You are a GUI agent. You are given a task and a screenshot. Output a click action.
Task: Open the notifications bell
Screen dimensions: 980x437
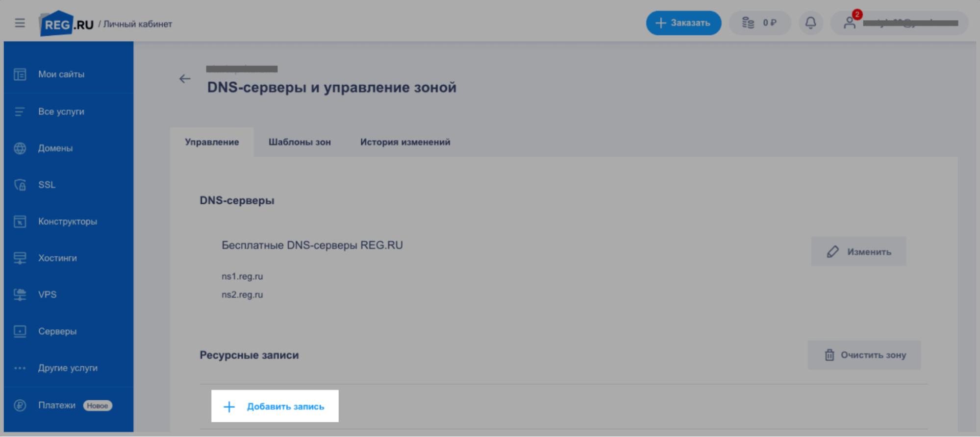pyautogui.click(x=811, y=23)
